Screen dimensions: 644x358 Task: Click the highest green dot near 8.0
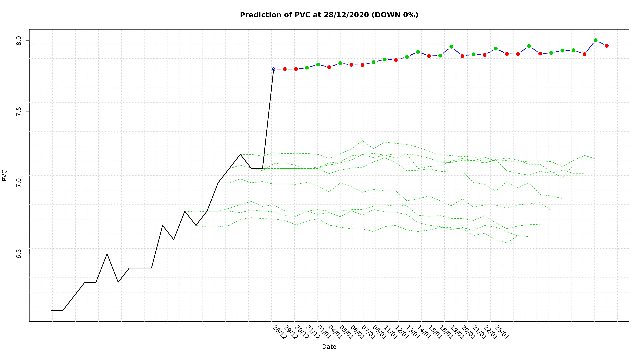[595, 40]
